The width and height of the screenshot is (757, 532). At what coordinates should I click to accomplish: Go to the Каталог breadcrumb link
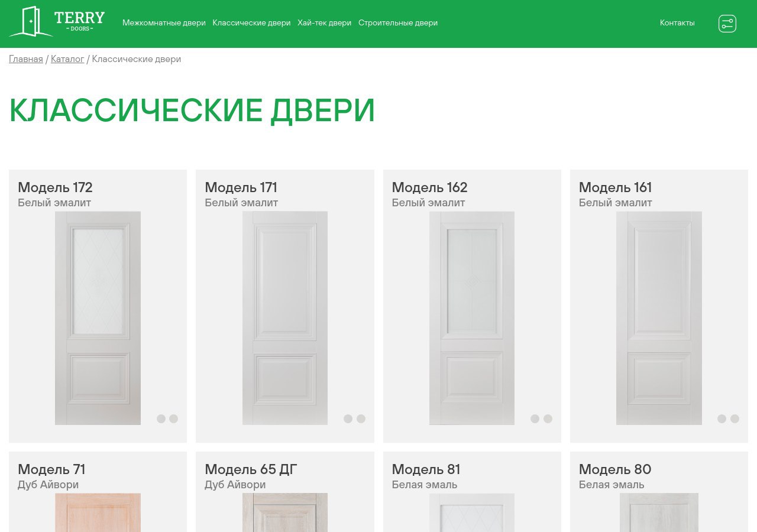pos(67,59)
